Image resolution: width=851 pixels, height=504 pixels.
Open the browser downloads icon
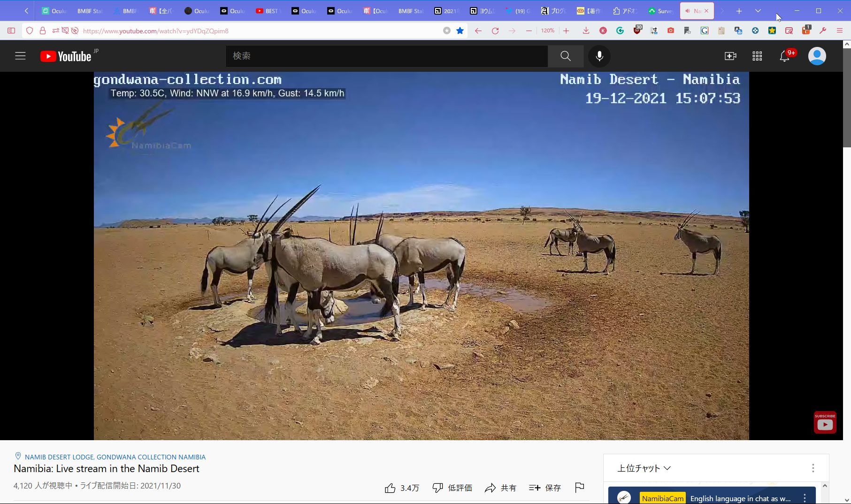586,31
